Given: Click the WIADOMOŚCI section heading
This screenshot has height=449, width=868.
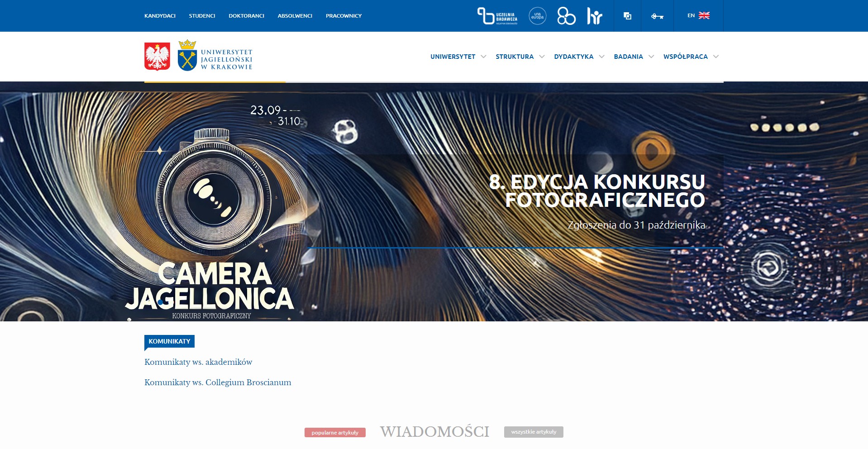Looking at the screenshot, I should coord(434,432).
